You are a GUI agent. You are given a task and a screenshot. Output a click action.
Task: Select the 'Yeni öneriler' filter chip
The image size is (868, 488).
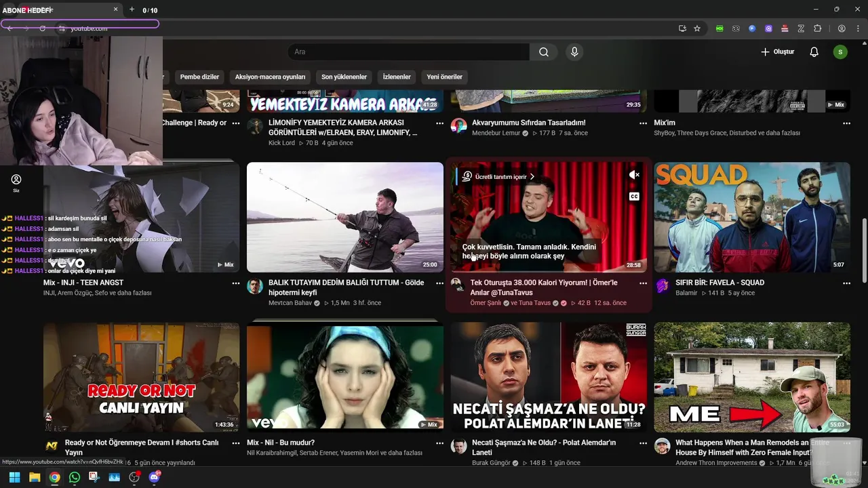444,77
